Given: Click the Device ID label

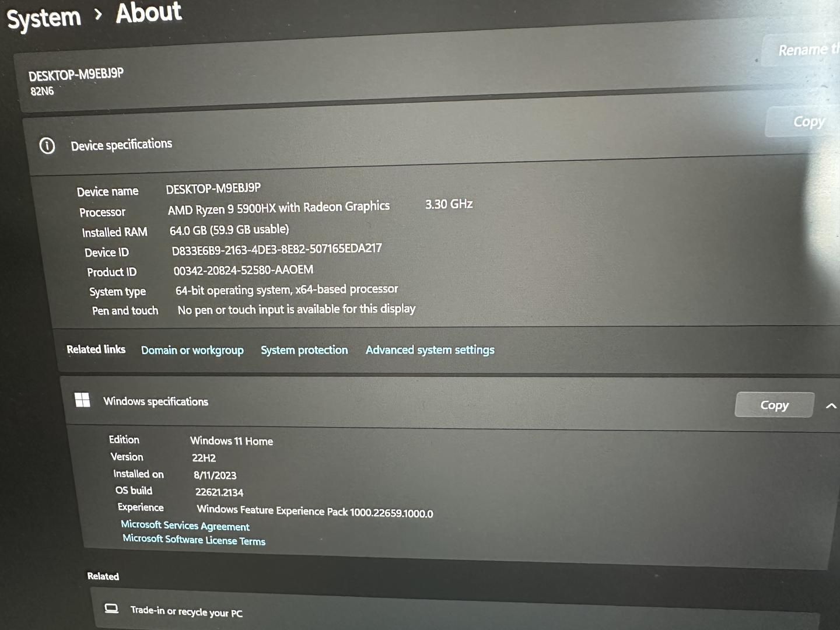Looking at the screenshot, I should [107, 253].
